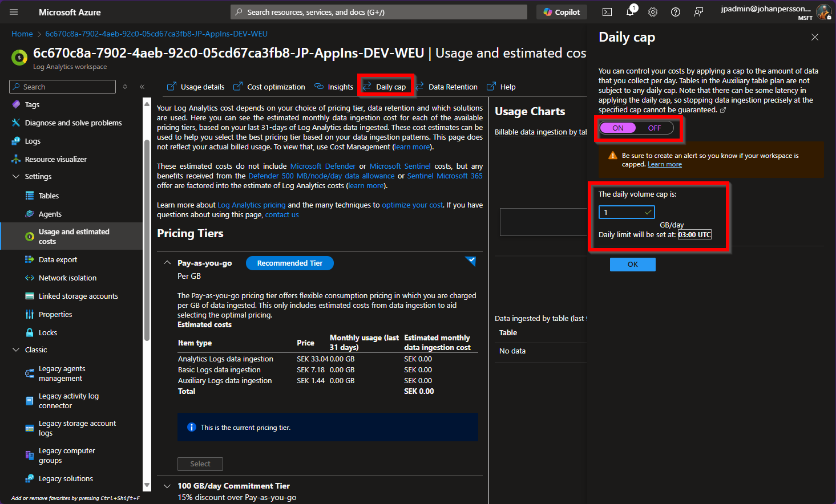This screenshot has height=504, width=836.
Task: Click Daily cap in the toolbar
Action: click(385, 87)
